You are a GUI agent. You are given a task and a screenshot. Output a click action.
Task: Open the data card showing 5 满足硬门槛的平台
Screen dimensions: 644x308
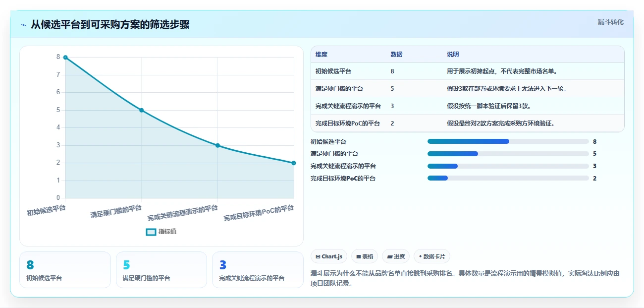[161, 270]
